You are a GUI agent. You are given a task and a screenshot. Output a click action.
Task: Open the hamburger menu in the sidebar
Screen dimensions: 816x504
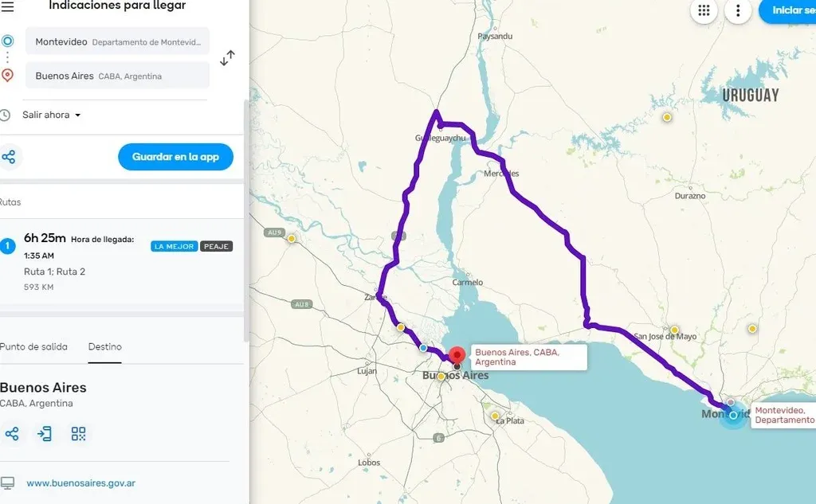click(x=8, y=7)
